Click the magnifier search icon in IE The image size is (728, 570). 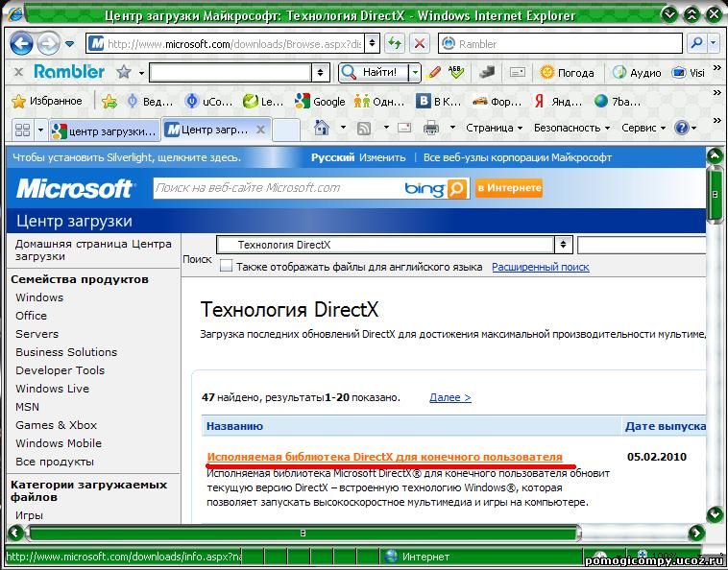[696, 43]
